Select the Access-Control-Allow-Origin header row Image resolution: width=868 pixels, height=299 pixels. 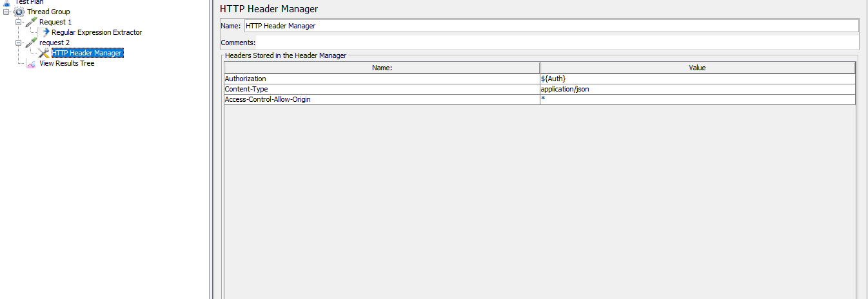tap(382, 99)
